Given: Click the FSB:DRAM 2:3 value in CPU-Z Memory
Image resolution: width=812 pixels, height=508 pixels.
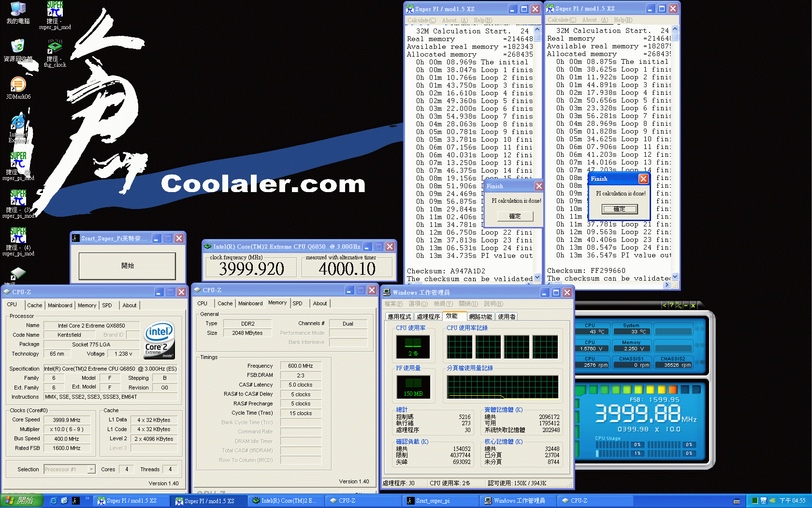Looking at the screenshot, I should [300, 375].
